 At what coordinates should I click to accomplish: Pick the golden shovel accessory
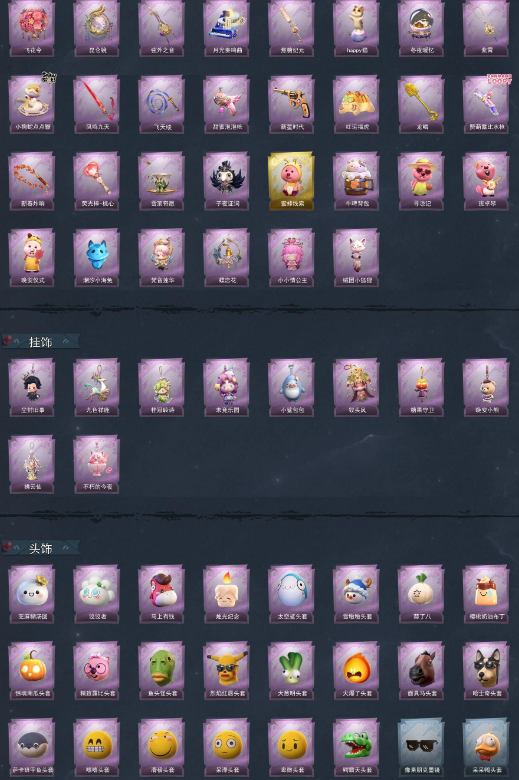click(x=421, y=104)
